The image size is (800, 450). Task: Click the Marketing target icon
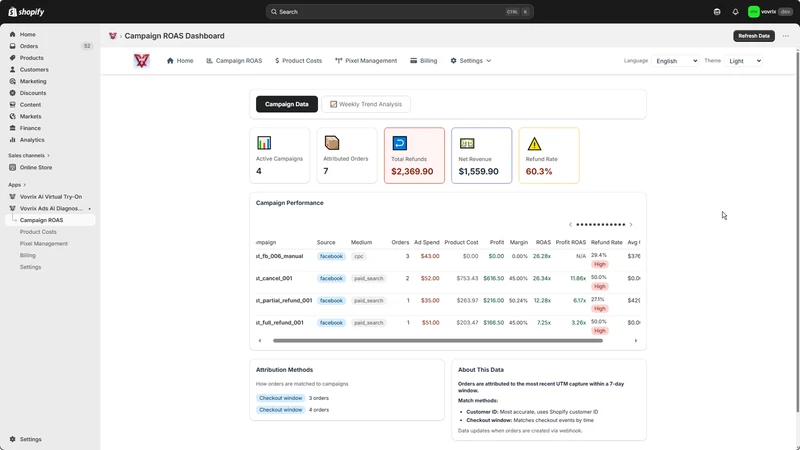(x=13, y=81)
